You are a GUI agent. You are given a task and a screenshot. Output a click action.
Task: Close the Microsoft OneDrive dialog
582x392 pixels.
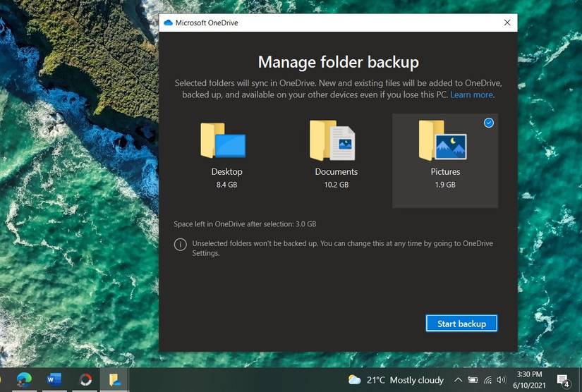507,23
